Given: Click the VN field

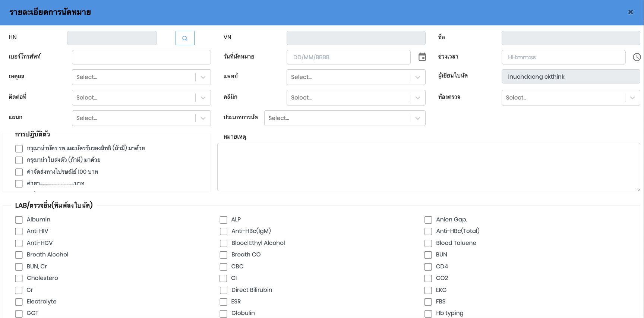Looking at the screenshot, I should (356, 38).
